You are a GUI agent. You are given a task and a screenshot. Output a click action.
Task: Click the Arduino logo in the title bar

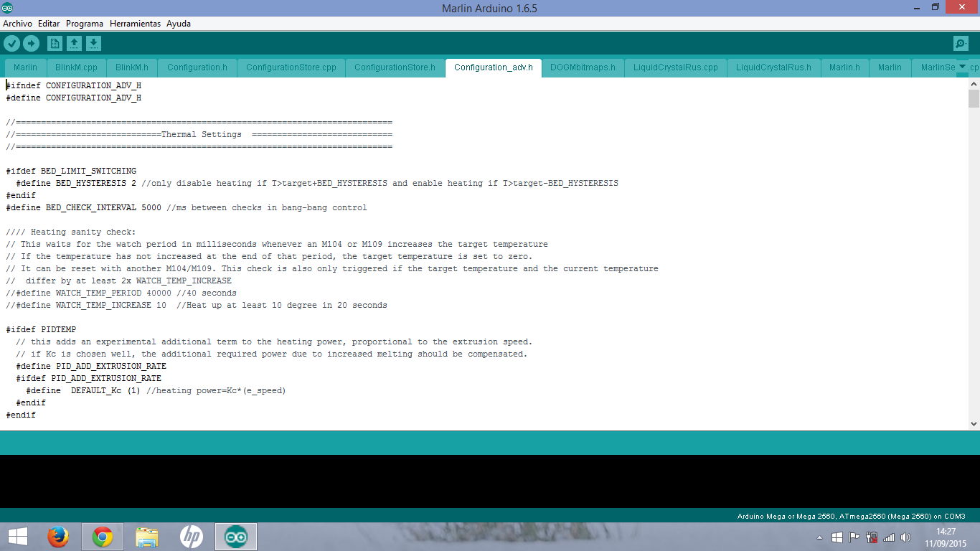tap(7, 8)
